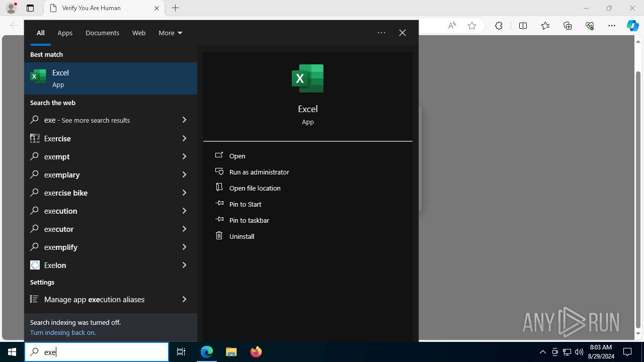Image resolution: width=644 pixels, height=362 pixels.
Task: Click the Uninstall trash icon
Action: tap(219, 235)
